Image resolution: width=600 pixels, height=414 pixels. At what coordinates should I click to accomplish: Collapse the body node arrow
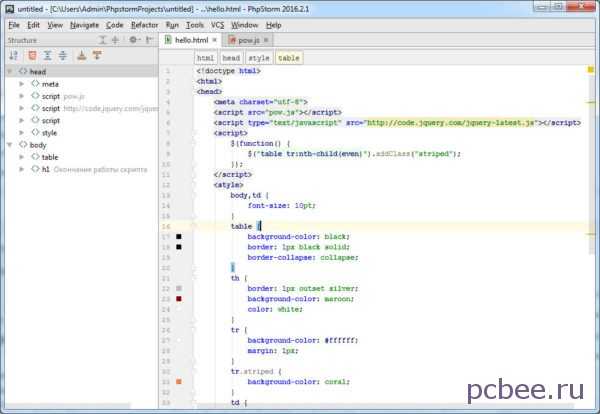pyautogui.click(x=10, y=145)
